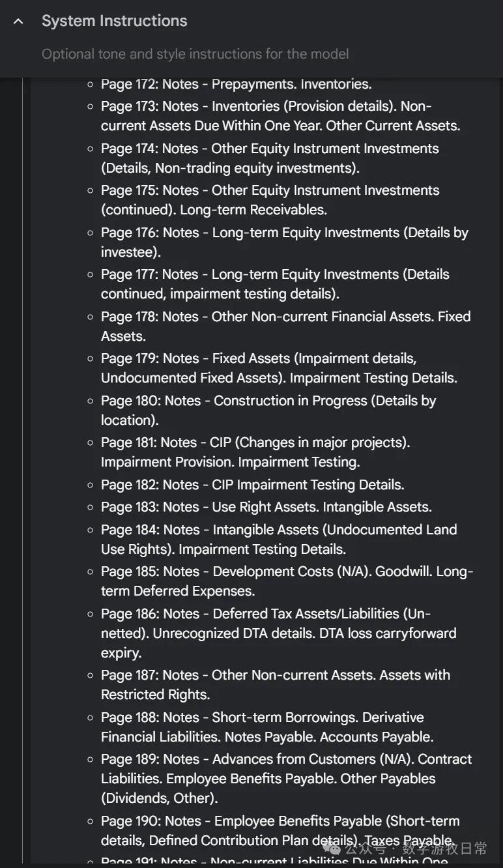Click the bullet beside Page 182

tap(91, 485)
